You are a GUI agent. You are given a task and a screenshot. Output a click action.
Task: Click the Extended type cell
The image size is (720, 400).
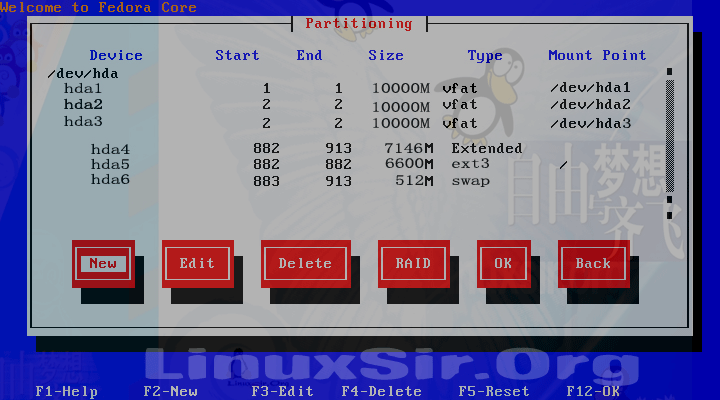pyautogui.click(x=487, y=148)
